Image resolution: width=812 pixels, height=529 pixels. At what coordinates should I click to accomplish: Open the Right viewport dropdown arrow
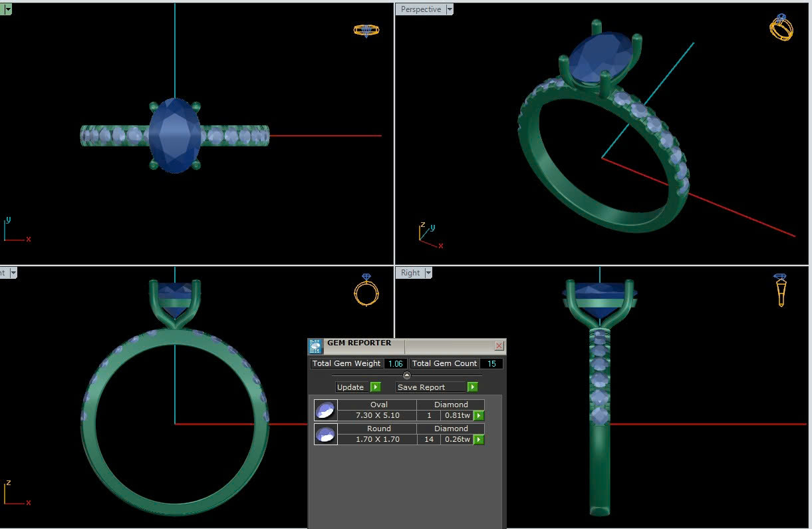(428, 273)
